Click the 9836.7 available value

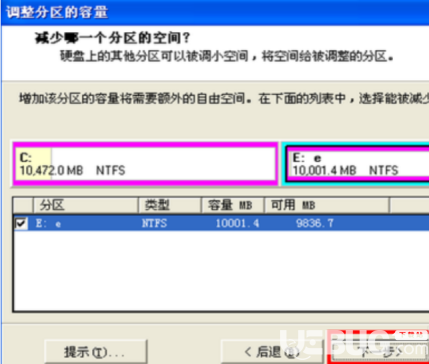click(x=315, y=224)
